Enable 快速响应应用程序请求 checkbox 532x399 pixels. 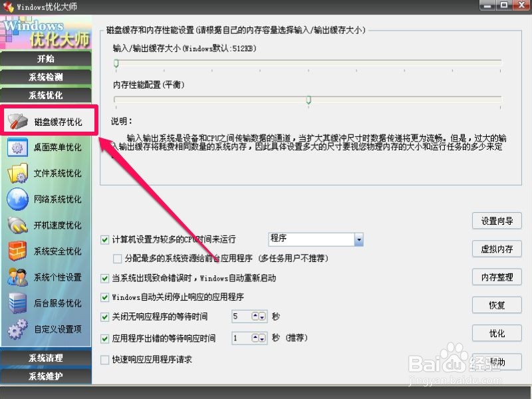105,360
